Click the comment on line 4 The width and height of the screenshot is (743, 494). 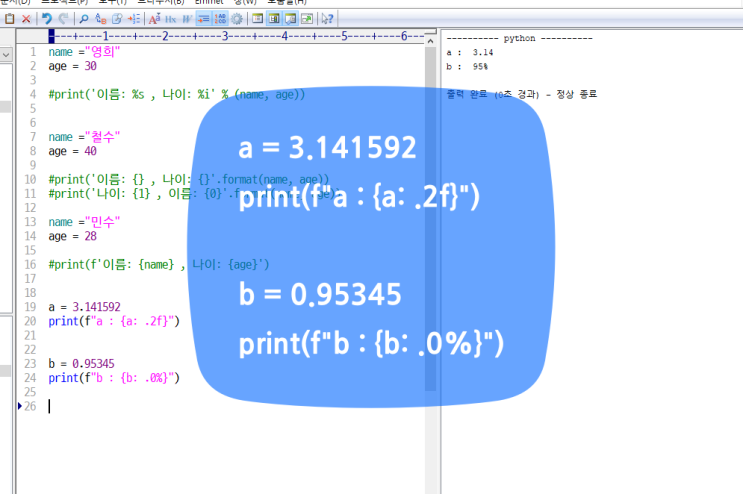pyautogui.click(x=177, y=94)
